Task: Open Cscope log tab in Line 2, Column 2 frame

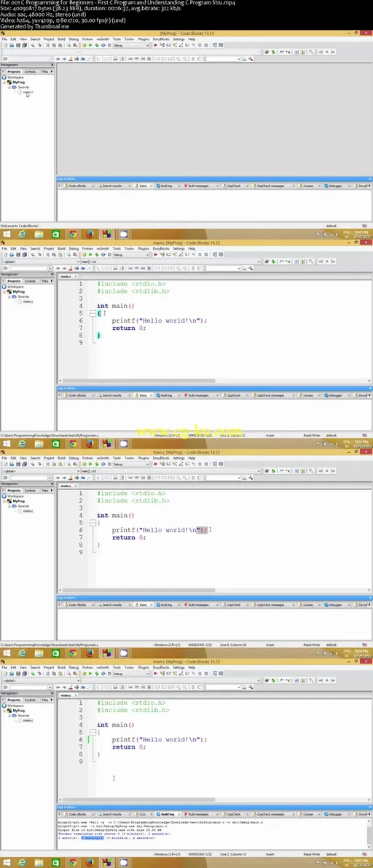Action: (x=307, y=395)
